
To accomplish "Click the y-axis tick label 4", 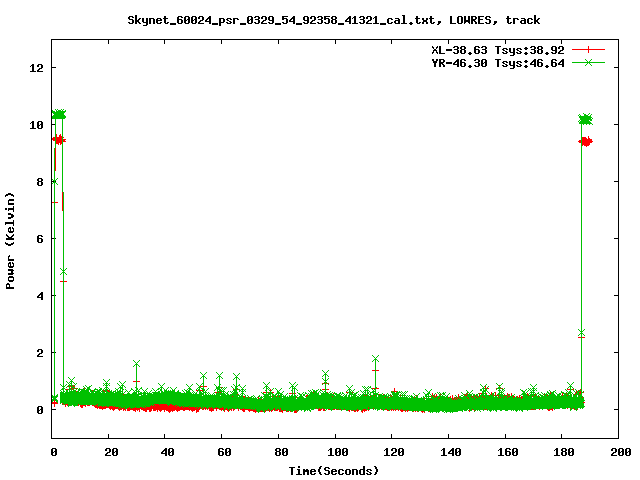I will 40,296.
